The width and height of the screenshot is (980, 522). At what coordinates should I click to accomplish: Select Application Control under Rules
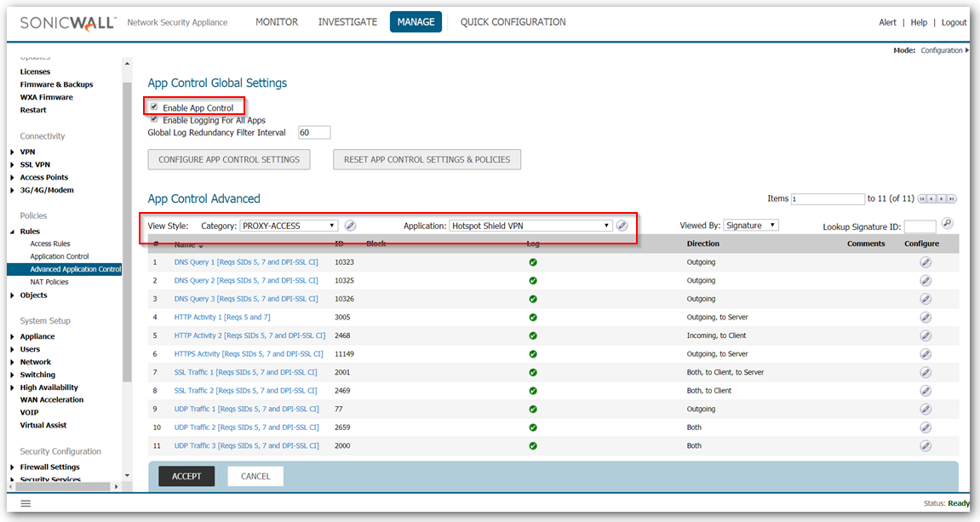click(60, 256)
